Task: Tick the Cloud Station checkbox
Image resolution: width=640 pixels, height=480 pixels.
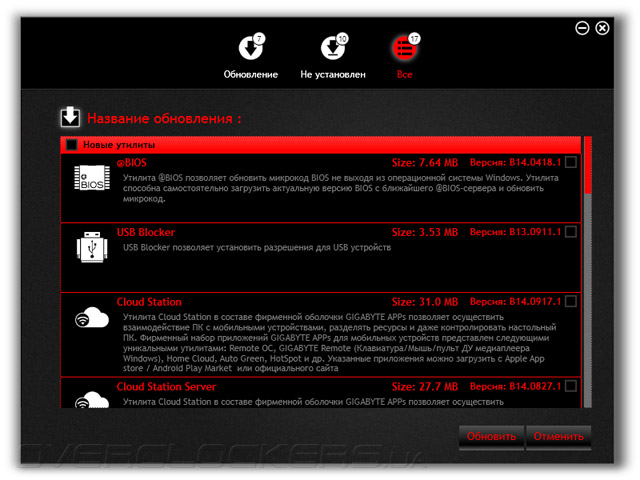Action: (x=571, y=301)
